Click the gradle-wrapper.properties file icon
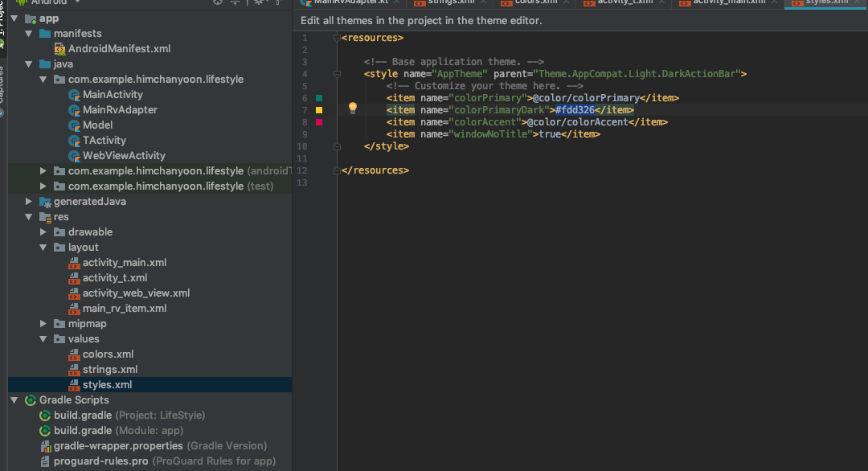The image size is (868, 471). tap(45, 446)
